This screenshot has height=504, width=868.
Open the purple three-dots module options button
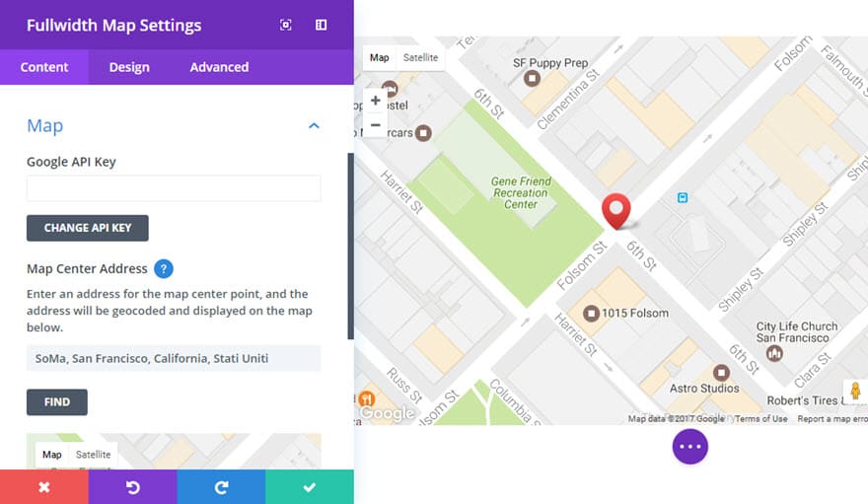point(689,446)
